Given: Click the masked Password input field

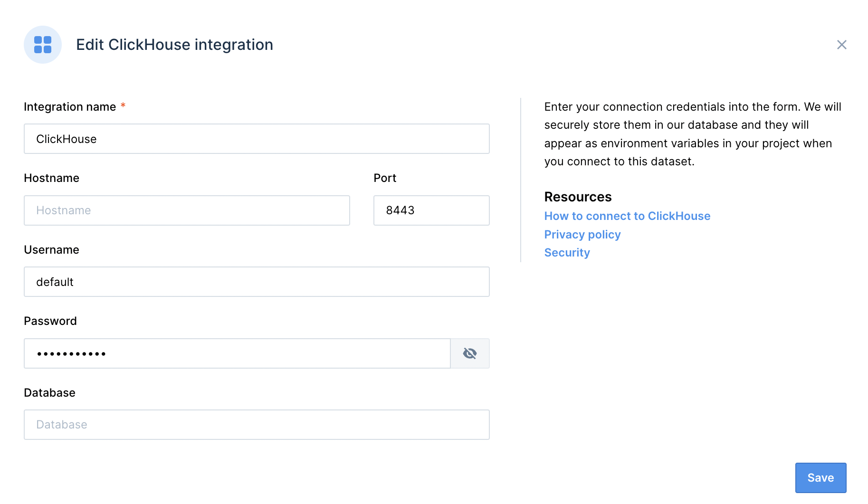Looking at the screenshot, I should point(238,353).
